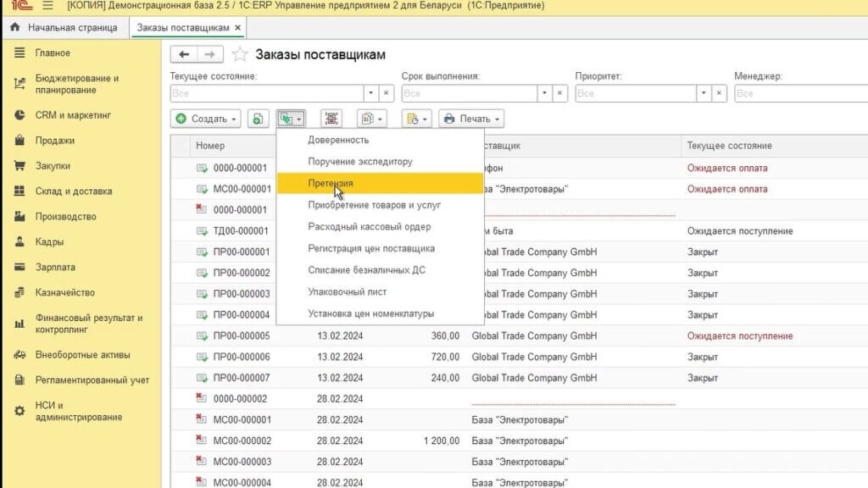The image size is (868, 488).
Task: Choose Расходный кассовый ордер menu entry
Action: [369, 227]
